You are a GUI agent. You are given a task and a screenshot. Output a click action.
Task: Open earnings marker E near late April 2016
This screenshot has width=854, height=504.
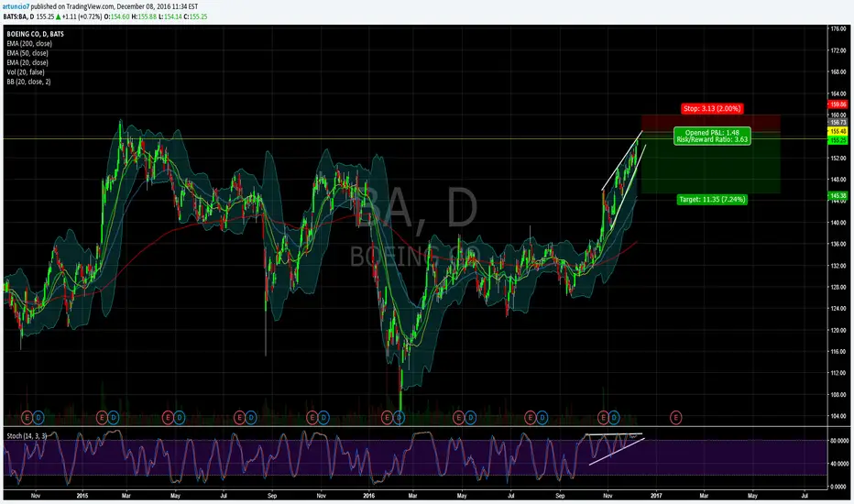[x=458, y=418]
